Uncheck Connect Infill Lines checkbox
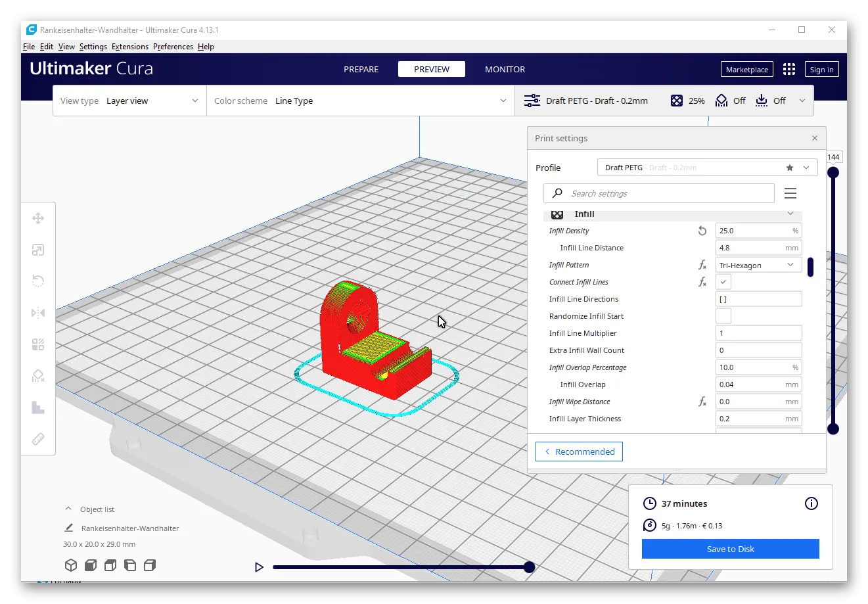 pos(723,282)
